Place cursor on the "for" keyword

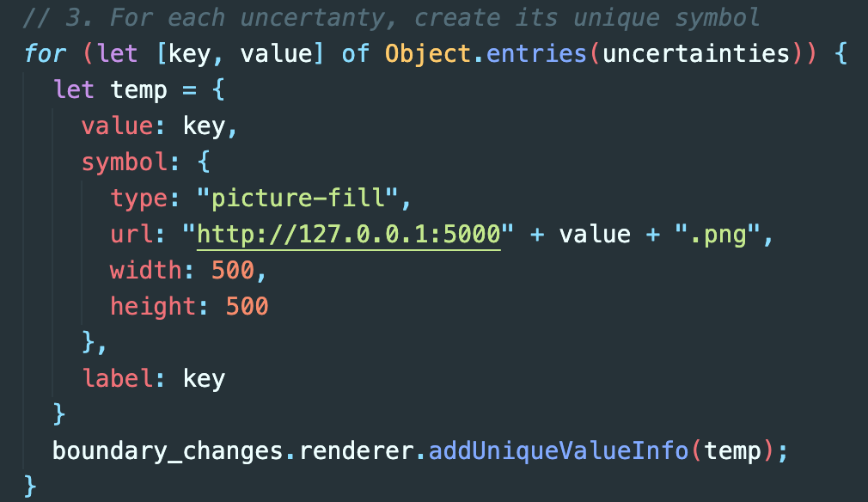pyautogui.click(x=45, y=53)
